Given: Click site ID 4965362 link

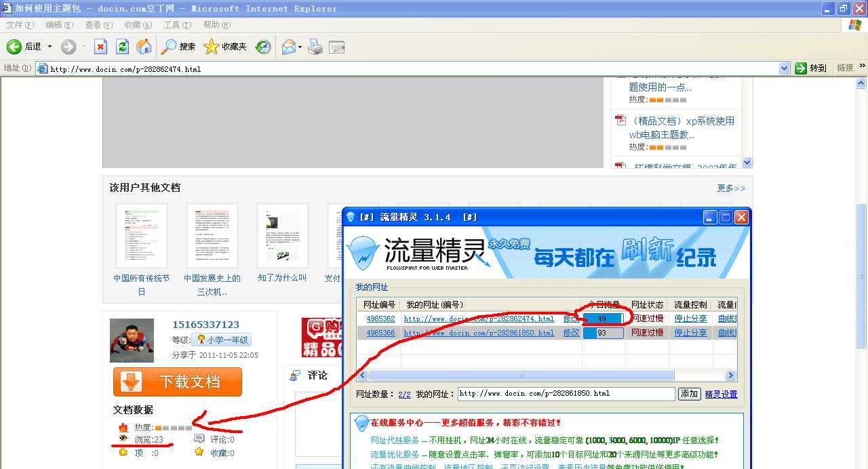Looking at the screenshot, I should click(x=380, y=319).
